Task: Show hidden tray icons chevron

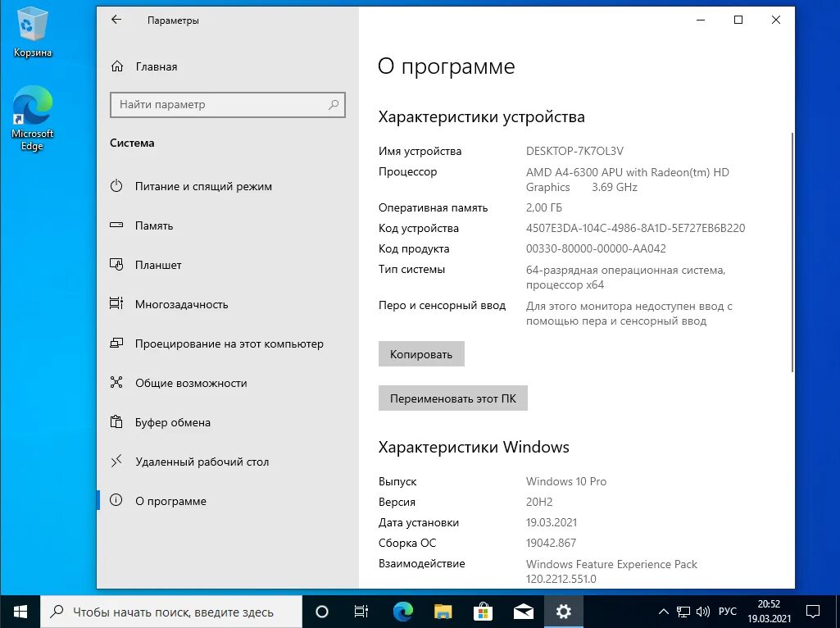Action: pos(663,612)
